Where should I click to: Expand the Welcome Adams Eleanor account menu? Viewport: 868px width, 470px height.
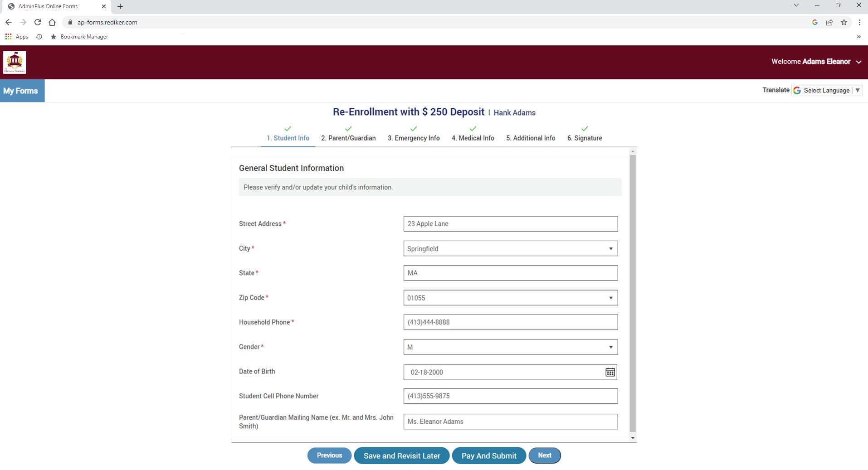coord(859,62)
